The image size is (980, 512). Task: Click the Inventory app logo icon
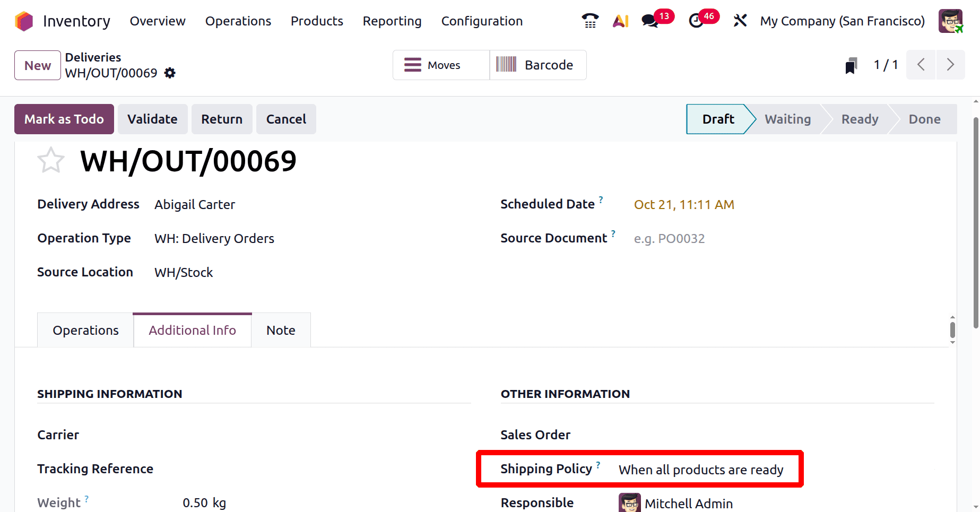(x=24, y=21)
